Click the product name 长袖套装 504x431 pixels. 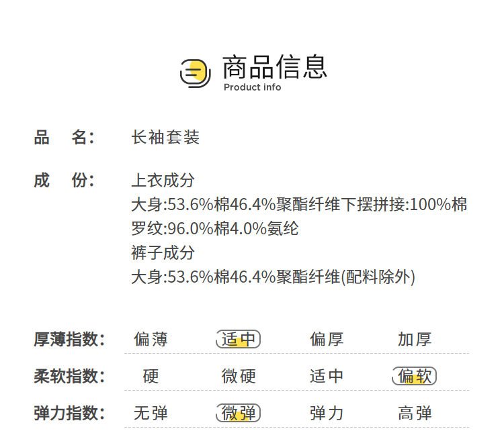165,138
